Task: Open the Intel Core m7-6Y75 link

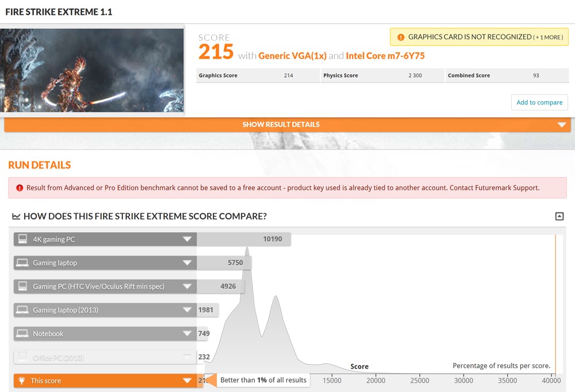Action: [x=385, y=56]
